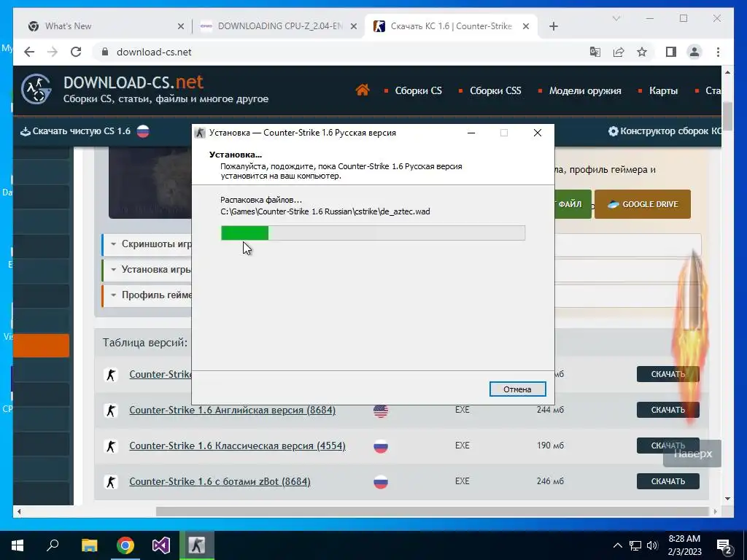Minimize the Установка installer window
The image size is (747, 560).
pyautogui.click(x=471, y=133)
